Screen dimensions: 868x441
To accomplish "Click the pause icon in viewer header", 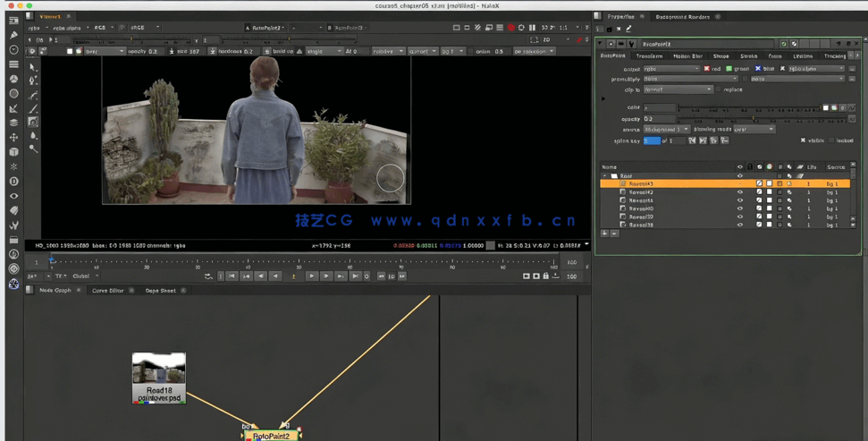I will [x=532, y=28].
